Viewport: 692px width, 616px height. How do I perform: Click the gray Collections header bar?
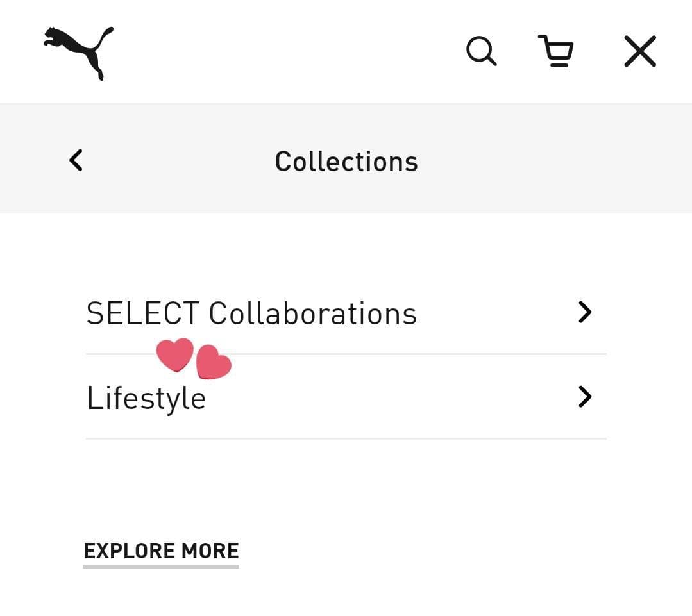coord(545,159)
